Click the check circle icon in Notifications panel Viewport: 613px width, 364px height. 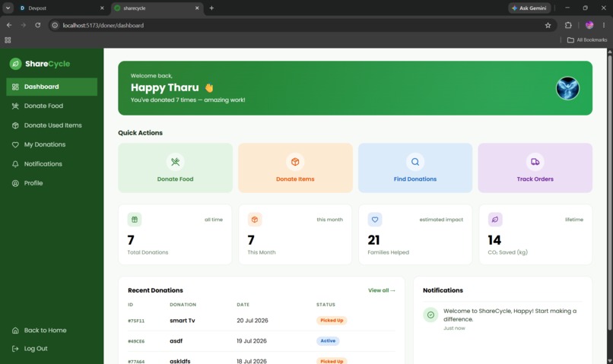(x=430, y=315)
